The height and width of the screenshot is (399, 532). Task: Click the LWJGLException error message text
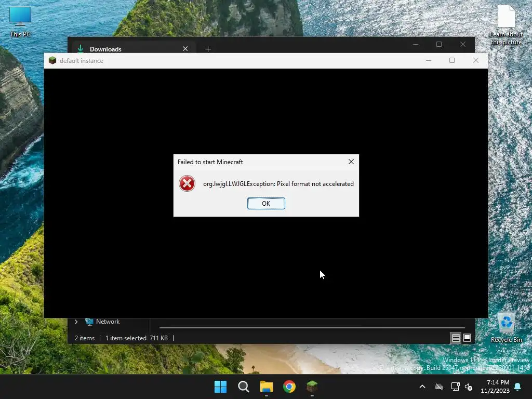point(278,184)
